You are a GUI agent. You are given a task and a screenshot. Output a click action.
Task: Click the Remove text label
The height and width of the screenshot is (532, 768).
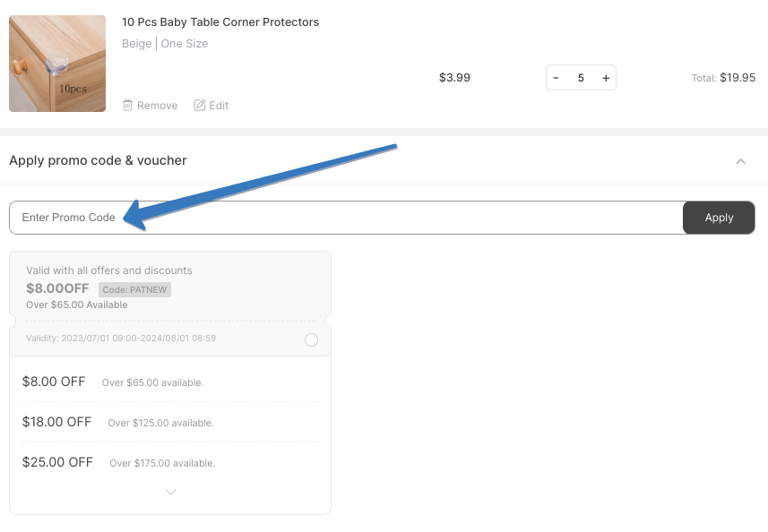click(x=158, y=105)
